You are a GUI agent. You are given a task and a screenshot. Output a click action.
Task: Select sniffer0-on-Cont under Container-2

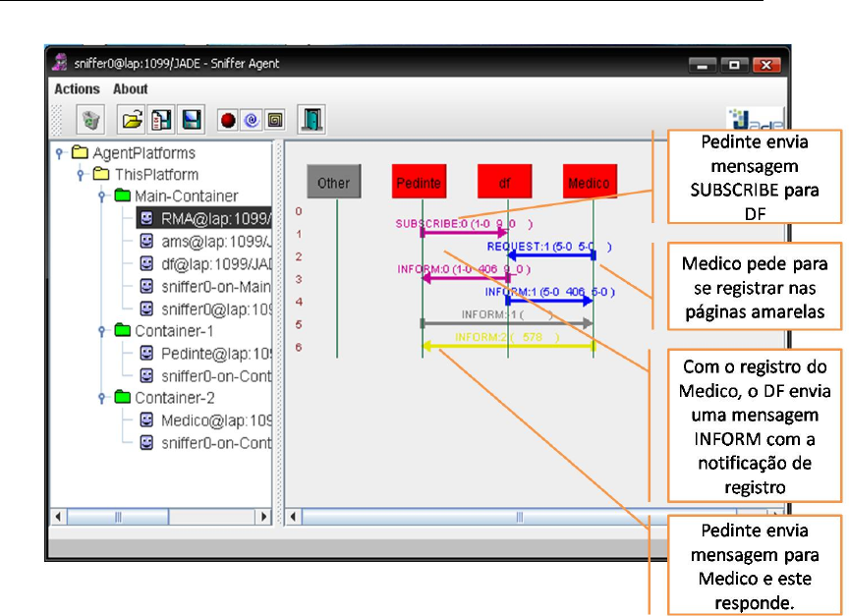pyautogui.click(x=205, y=443)
